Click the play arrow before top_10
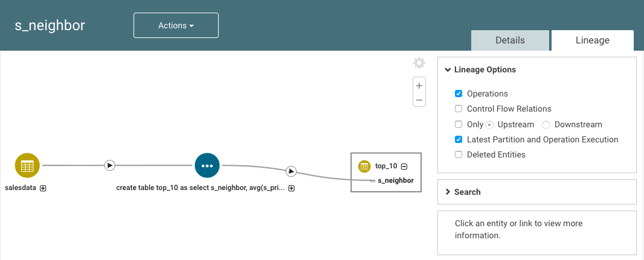 coord(291,171)
